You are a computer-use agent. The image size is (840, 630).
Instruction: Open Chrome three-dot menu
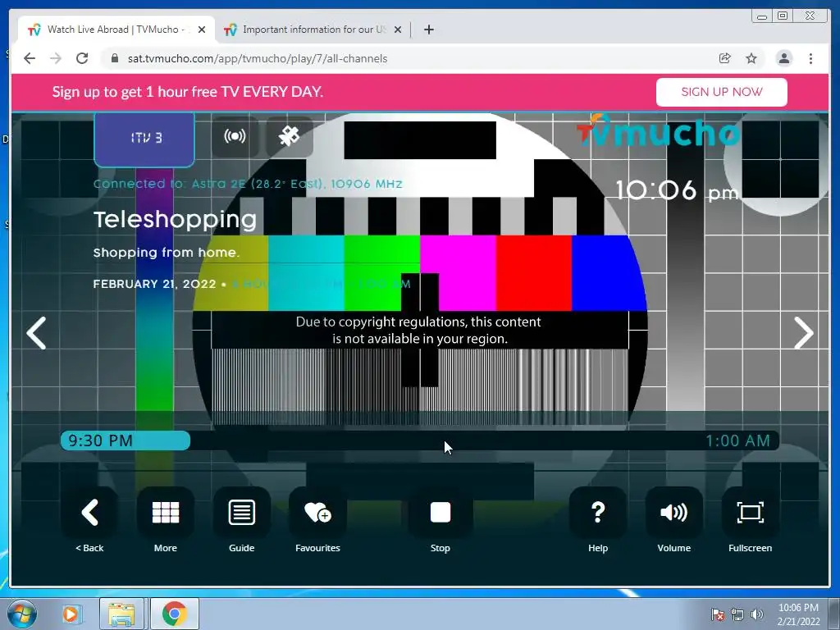point(810,58)
